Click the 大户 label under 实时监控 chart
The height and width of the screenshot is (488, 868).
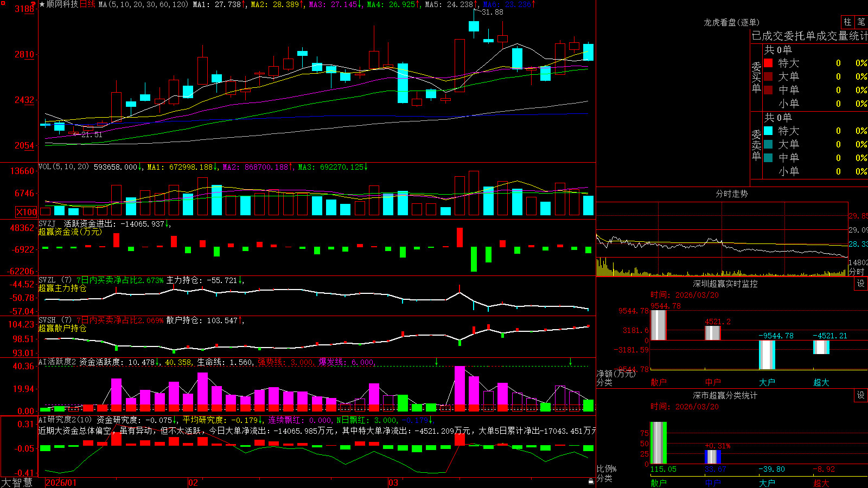[x=767, y=382]
